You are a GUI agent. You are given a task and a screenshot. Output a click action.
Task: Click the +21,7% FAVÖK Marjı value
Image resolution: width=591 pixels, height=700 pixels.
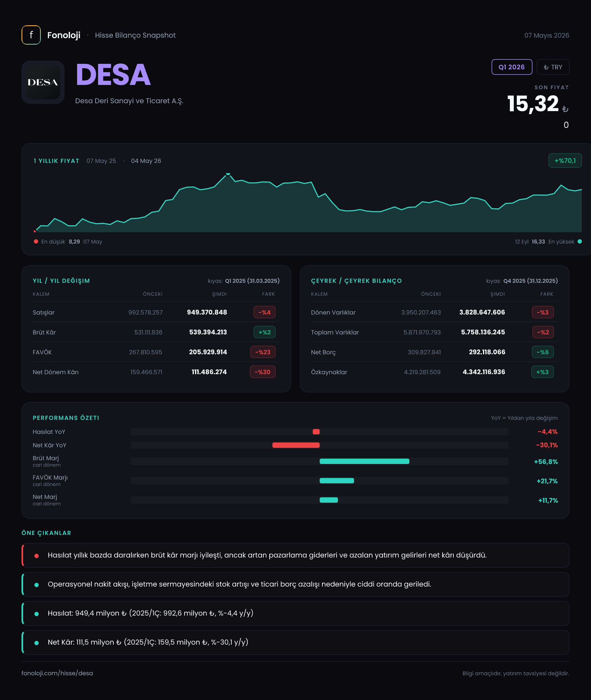click(x=547, y=481)
